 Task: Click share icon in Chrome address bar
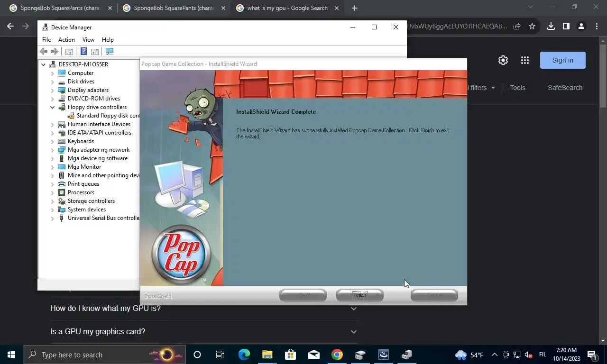pos(516,27)
